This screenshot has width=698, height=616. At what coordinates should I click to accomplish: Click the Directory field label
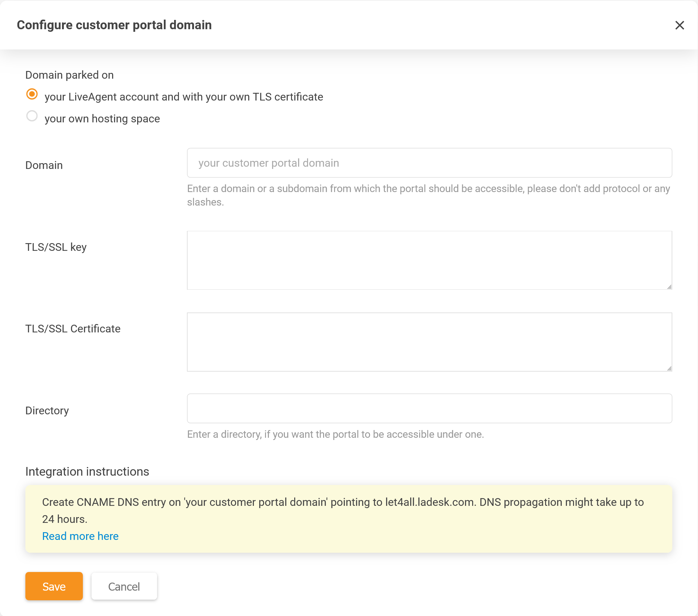47,410
